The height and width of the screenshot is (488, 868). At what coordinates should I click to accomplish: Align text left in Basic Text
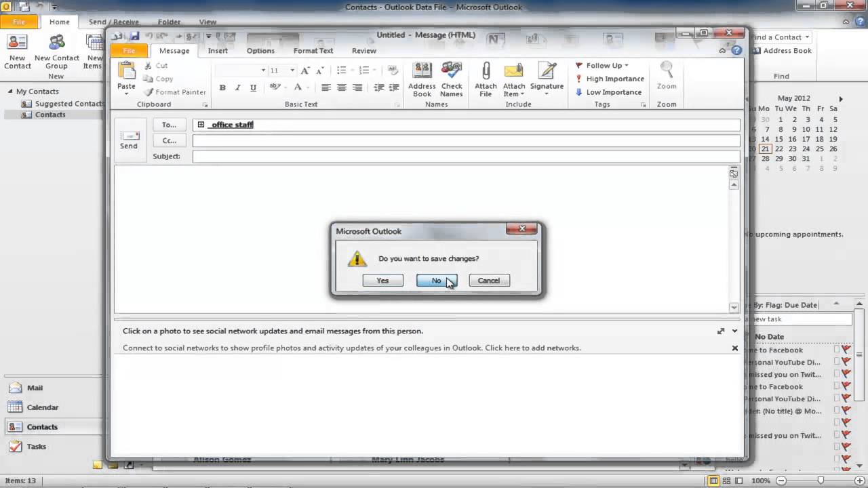pyautogui.click(x=326, y=87)
